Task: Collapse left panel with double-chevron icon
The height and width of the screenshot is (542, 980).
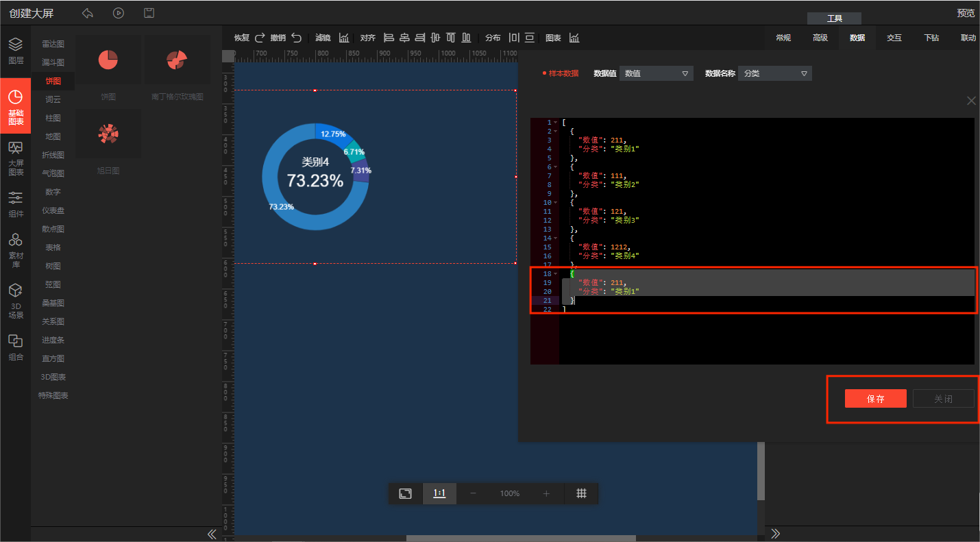Action: click(212, 534)
